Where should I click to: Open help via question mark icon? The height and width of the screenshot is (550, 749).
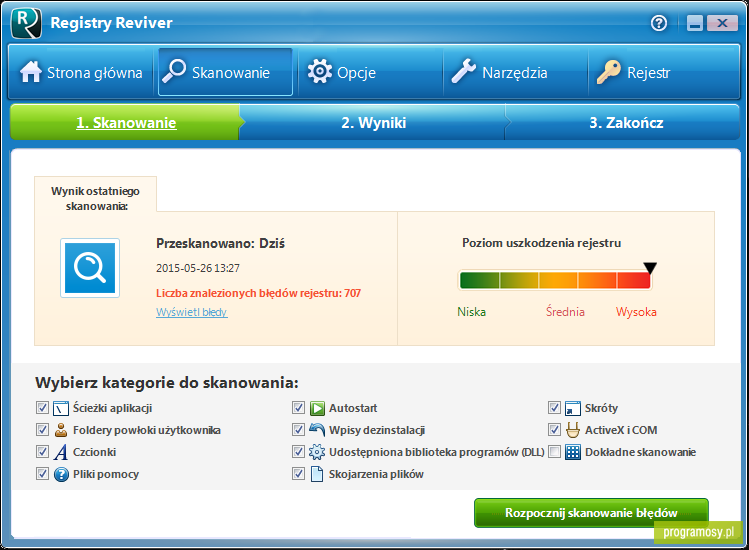(x=659, y=22)
